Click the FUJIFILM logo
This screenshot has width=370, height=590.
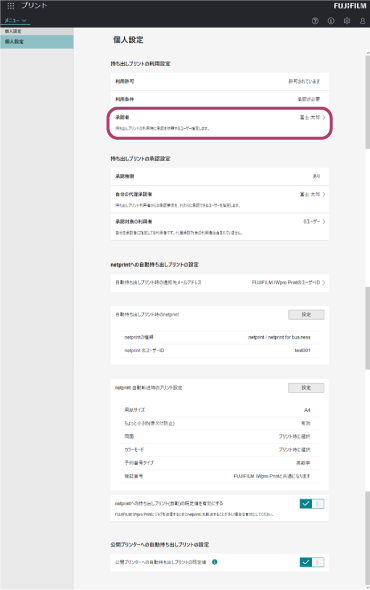(x=350, y=6)
